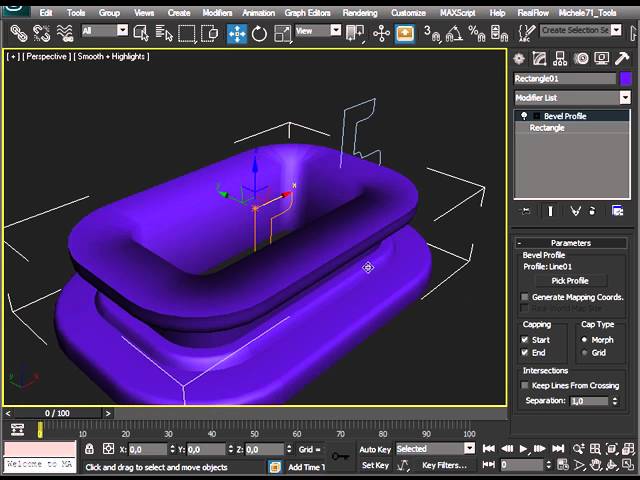
Task: Open Select by Name tool
Action: [x=164, y=33]
